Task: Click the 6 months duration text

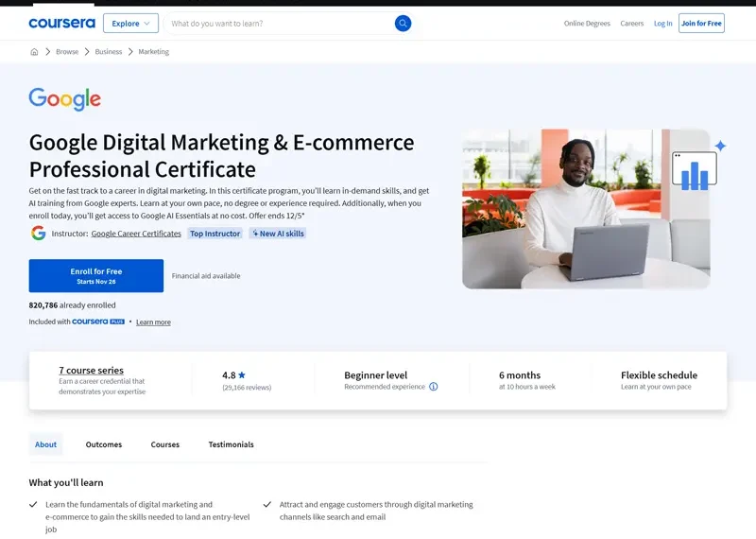Action: click(520, 374)
